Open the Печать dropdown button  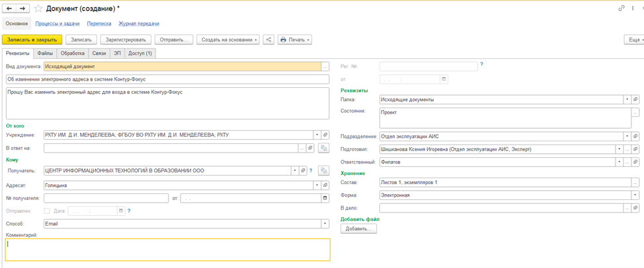295,40
